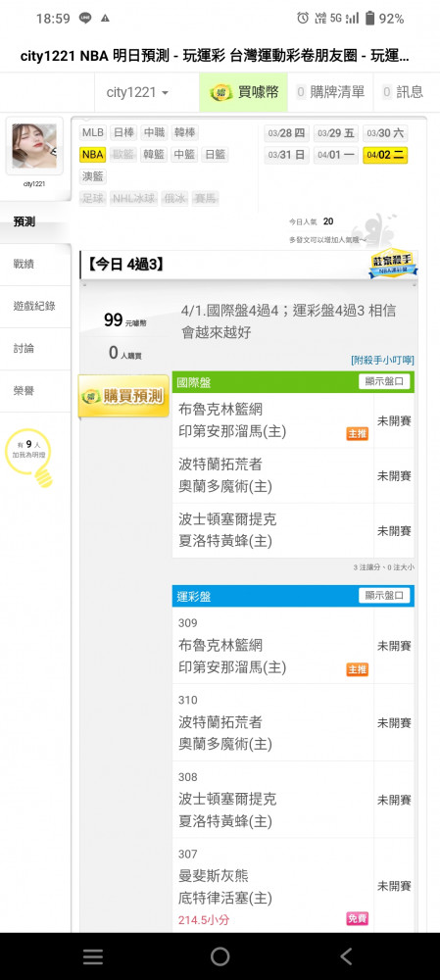This screenshot has height=980, width=440.
Task: Click the pink 免費 tag
Action: pos(357,919)
